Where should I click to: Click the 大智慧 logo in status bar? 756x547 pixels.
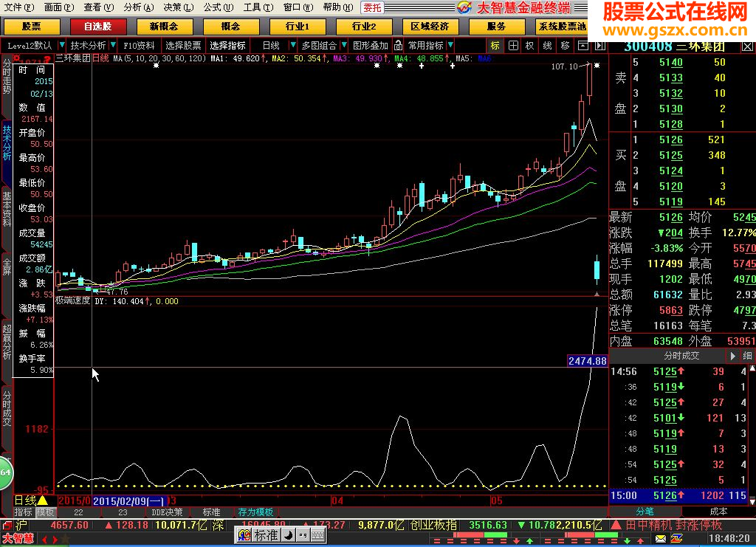[x=18, y=539]
